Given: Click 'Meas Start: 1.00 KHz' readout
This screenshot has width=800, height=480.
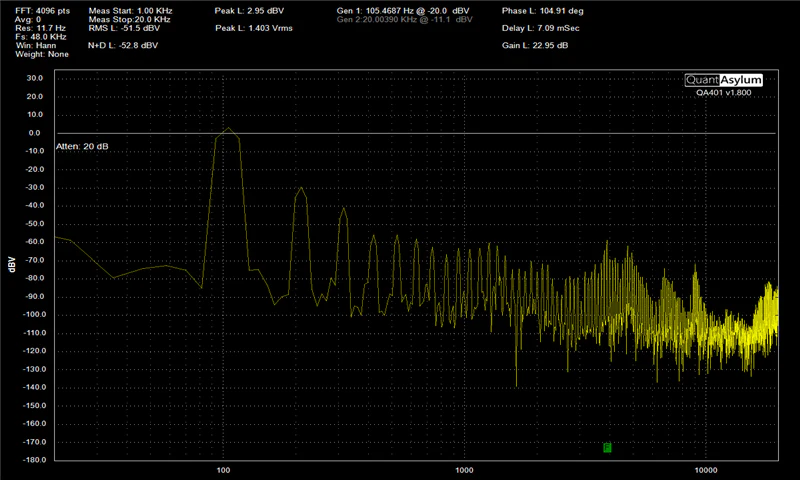Looking at the screenshot, I should point(131,11).
